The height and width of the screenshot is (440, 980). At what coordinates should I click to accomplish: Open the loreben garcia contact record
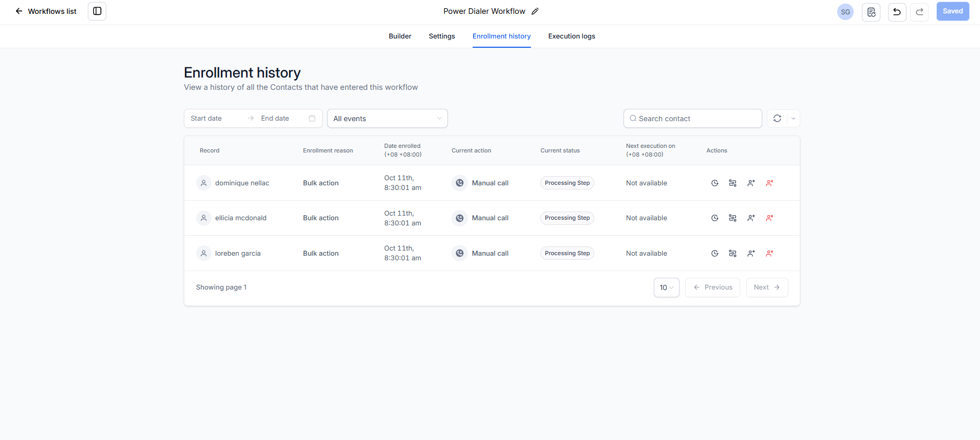click(238, 254)
